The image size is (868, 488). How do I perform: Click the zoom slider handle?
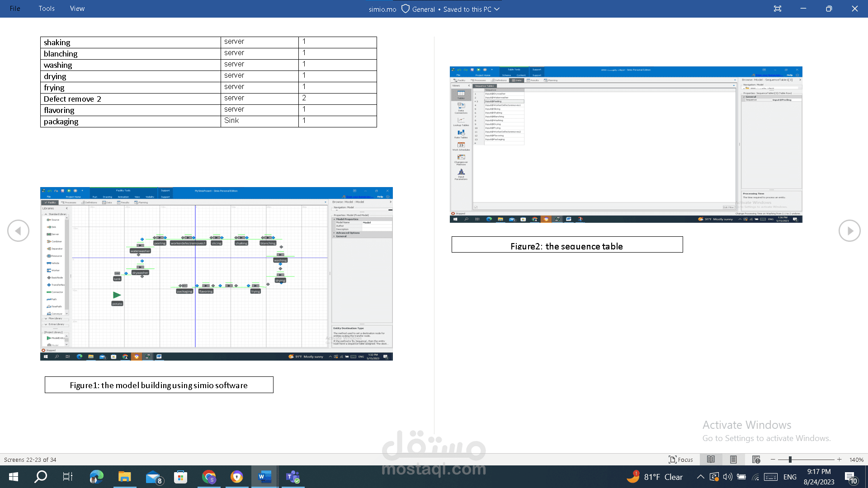790,460
